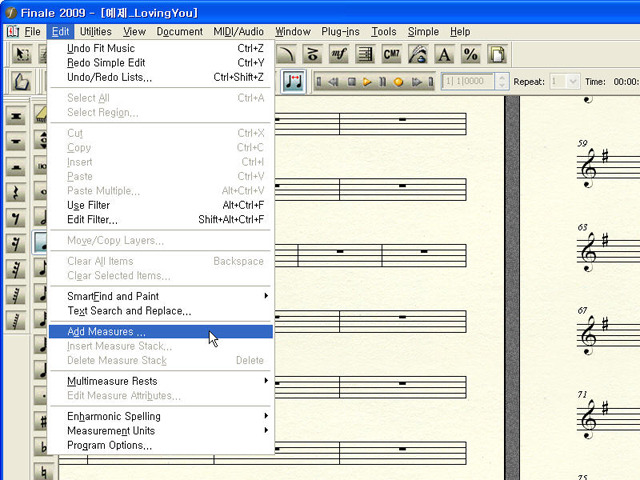The image size is (640, 480).
Task: Select the Resize tool (% icon)
Action: point(470,54)
